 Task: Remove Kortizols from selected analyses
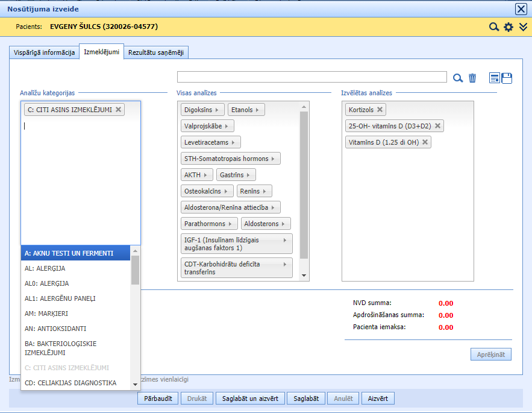point(380,110)
